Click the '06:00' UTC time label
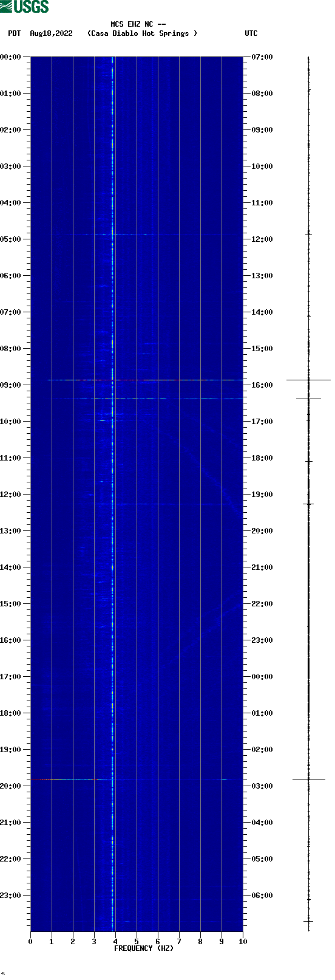 pyautogui.click(x=262, y=896)
